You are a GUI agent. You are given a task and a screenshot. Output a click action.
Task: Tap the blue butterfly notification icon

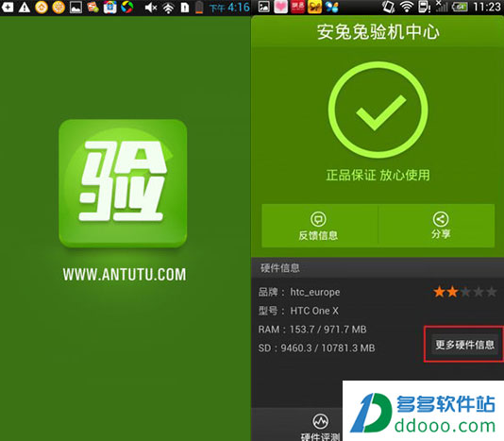pyautogui.click(x=331, y=7)
